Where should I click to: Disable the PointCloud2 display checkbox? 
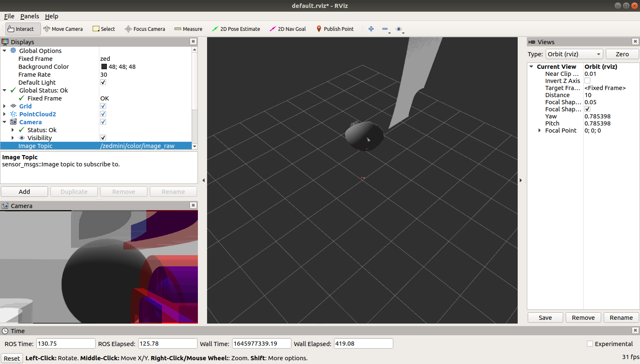(x=103, y=114)
